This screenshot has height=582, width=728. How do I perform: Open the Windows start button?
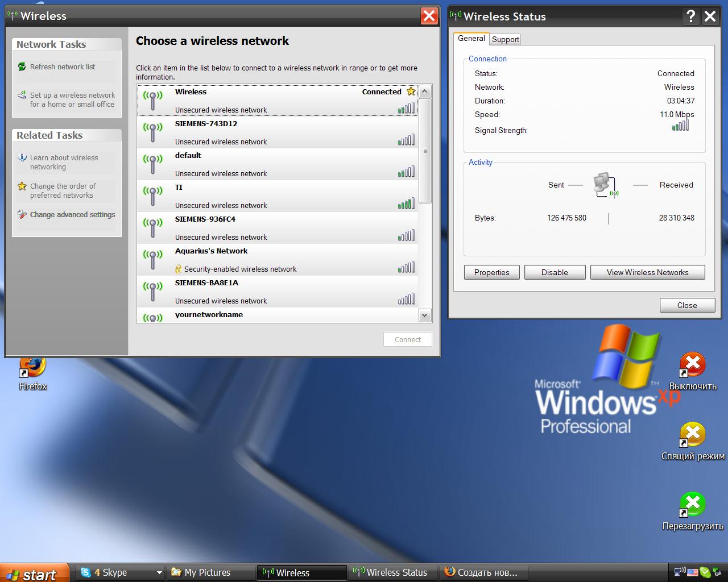coord(35,573)
